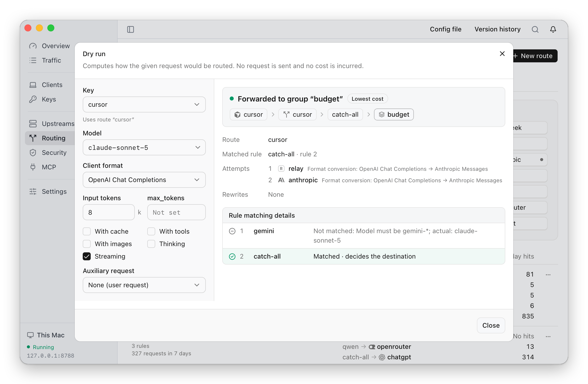Viewport: 588px width, 384px height.
Task: Select the catch-all rule row
Action: tap(364, 257)
